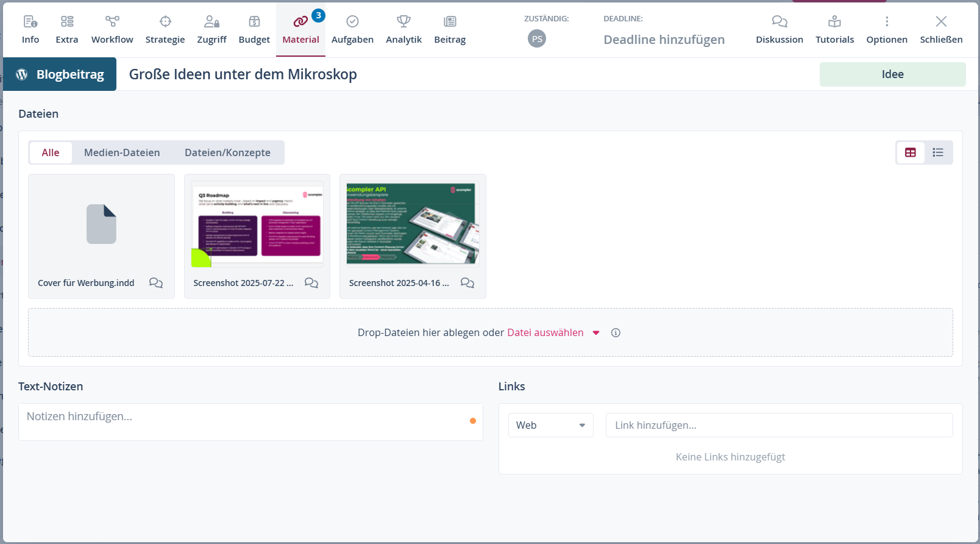Open the Optionen three-dot menu
The image size is (980, 544).
coord(887,22)
